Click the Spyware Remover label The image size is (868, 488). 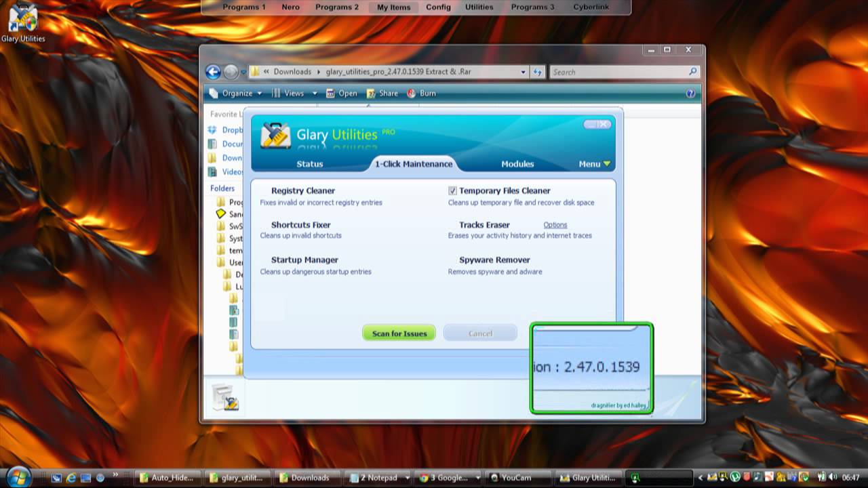coord(494,260)
